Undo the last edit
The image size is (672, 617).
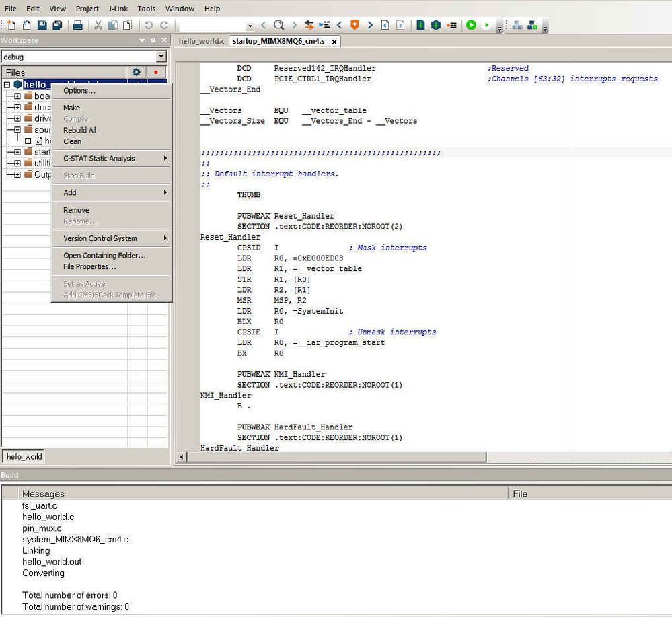[x=148, y=25]
